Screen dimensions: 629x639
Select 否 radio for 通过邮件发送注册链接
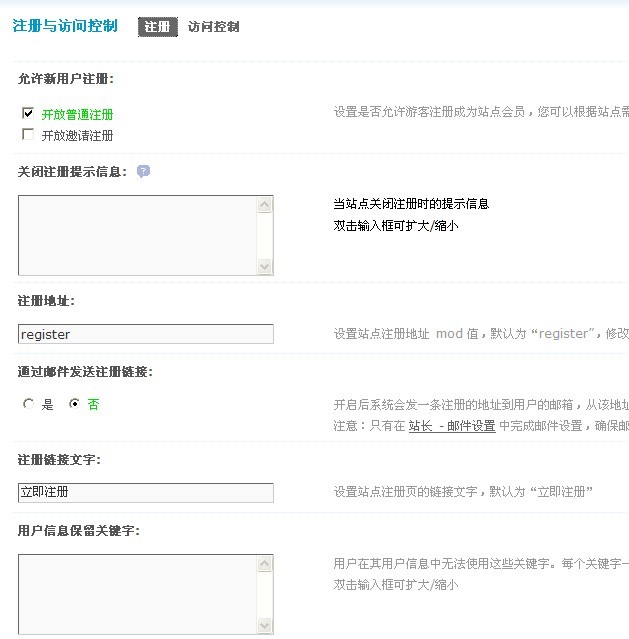74,405
